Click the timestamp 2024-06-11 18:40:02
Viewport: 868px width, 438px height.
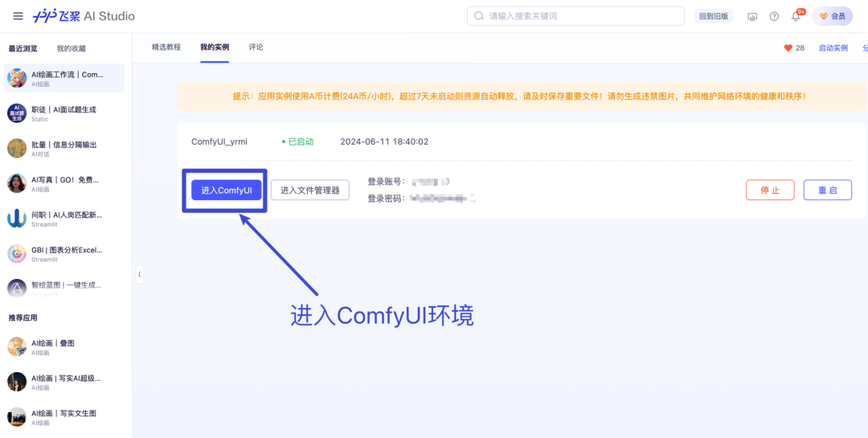tap(384, 141)
